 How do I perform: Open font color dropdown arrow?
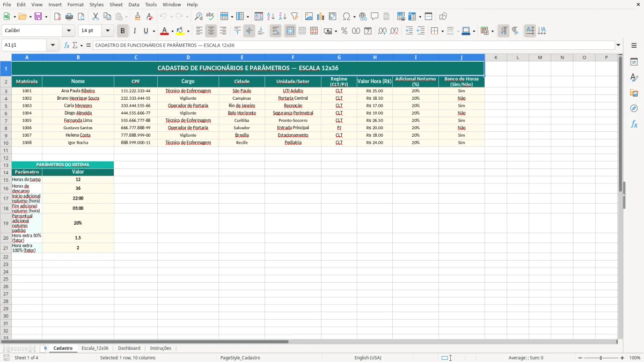click(172, 31)
